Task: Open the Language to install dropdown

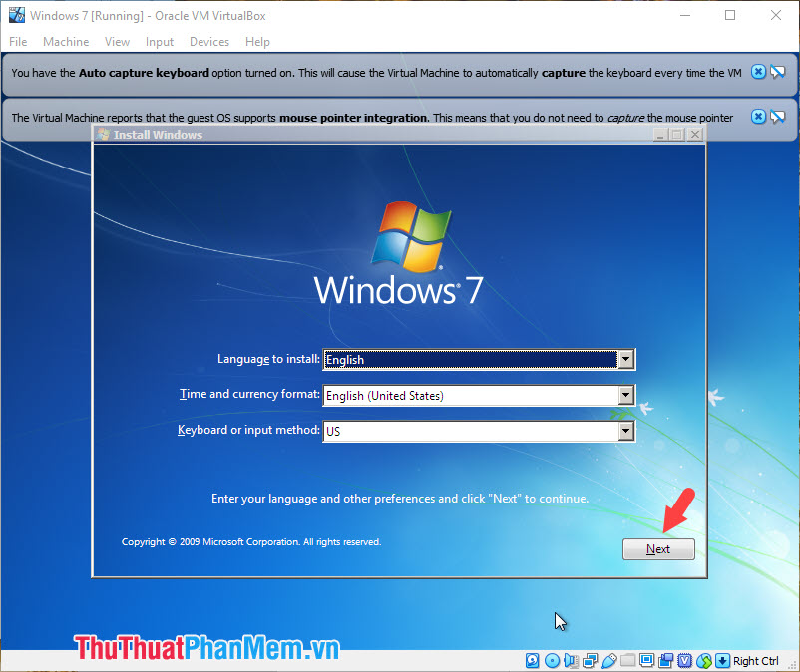Action: coord(626,360)
